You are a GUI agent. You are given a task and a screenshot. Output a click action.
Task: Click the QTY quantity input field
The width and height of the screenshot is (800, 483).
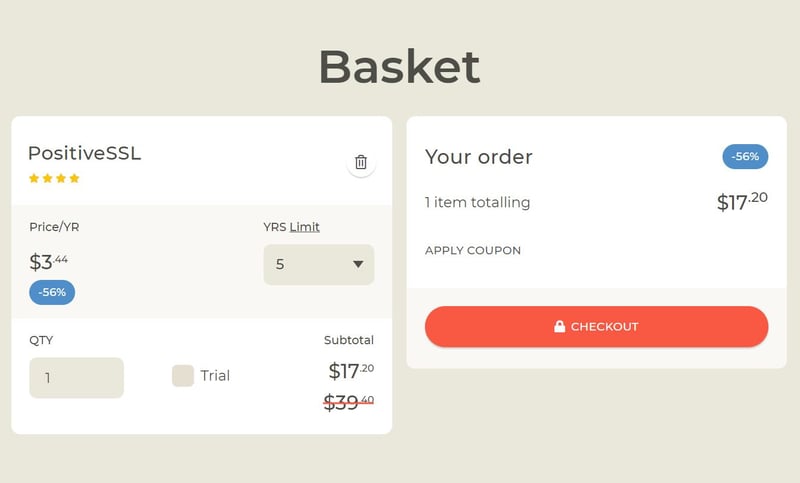click(76, 378)
